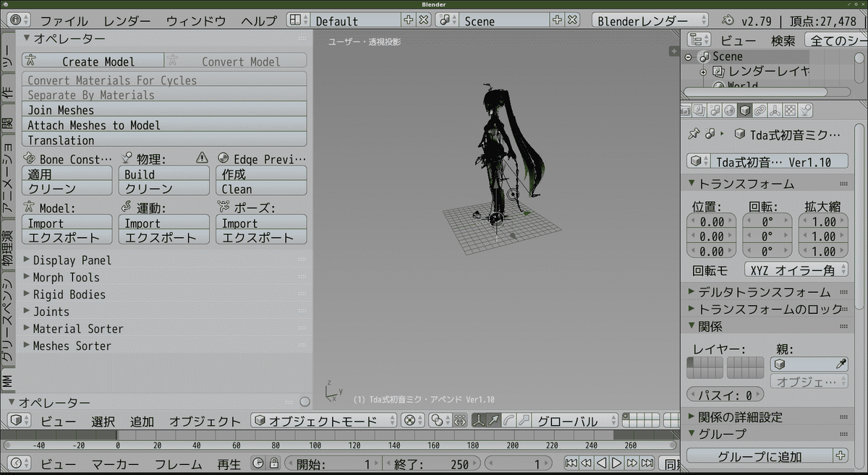Image resolution: width=868 pixels, height=475 pixels.
Task: Open the timeline editor type clock icon
Action: [x=19, y=463]
